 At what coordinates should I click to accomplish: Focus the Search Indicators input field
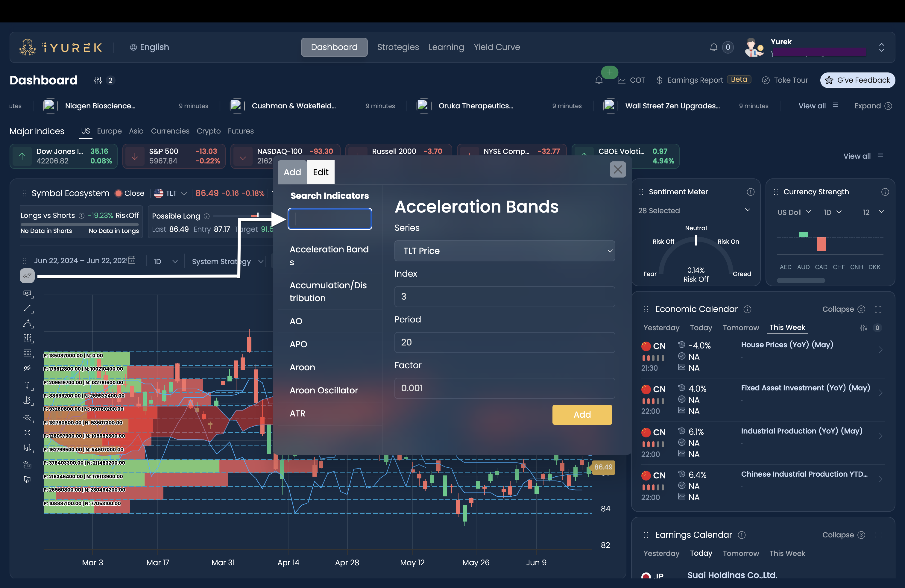[x=329, y=219]
